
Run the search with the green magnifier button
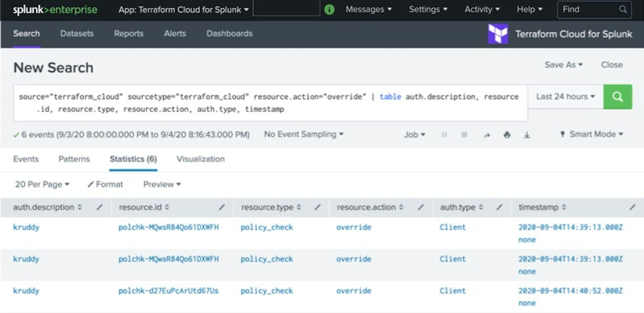[x=617, y=97]
